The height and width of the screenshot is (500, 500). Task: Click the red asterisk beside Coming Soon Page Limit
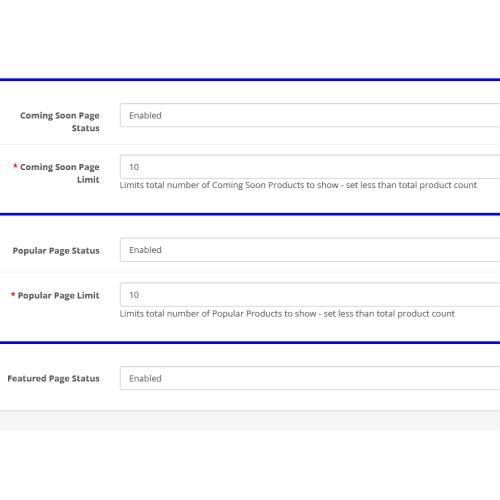point(15,165)
